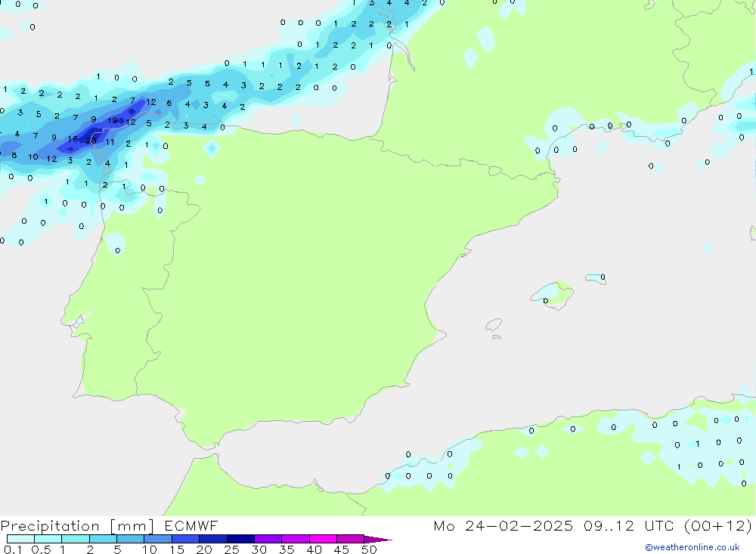Image resolution: width=756 pixels, height=554 pixels.
Task: Click the "11" precipitation value on the map
Action: 110,142
